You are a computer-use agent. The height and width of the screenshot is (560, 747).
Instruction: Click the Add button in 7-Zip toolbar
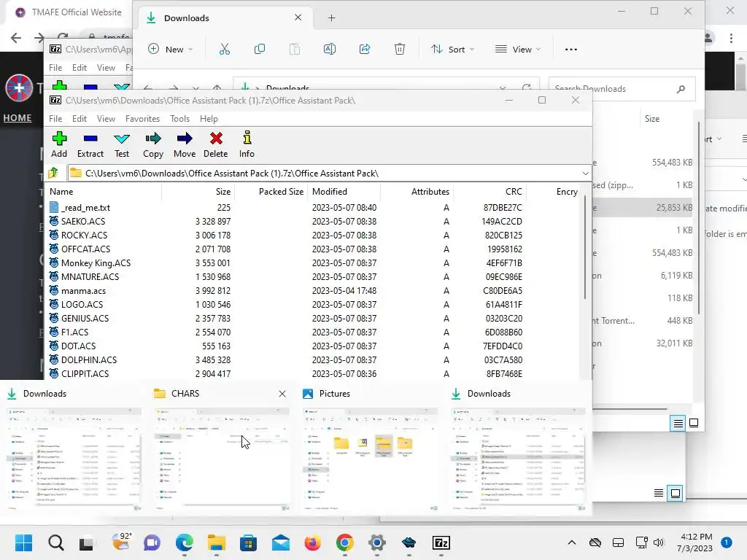point(59,145)
